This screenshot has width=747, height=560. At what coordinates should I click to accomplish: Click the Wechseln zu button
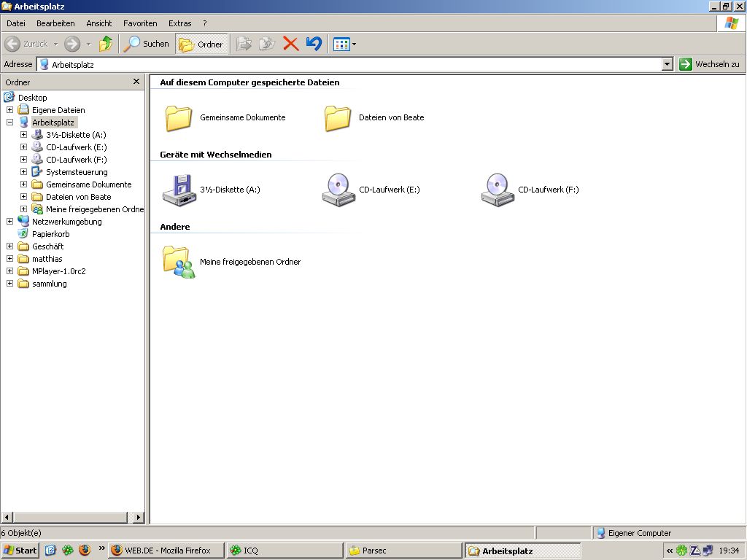tap(709, 64)
